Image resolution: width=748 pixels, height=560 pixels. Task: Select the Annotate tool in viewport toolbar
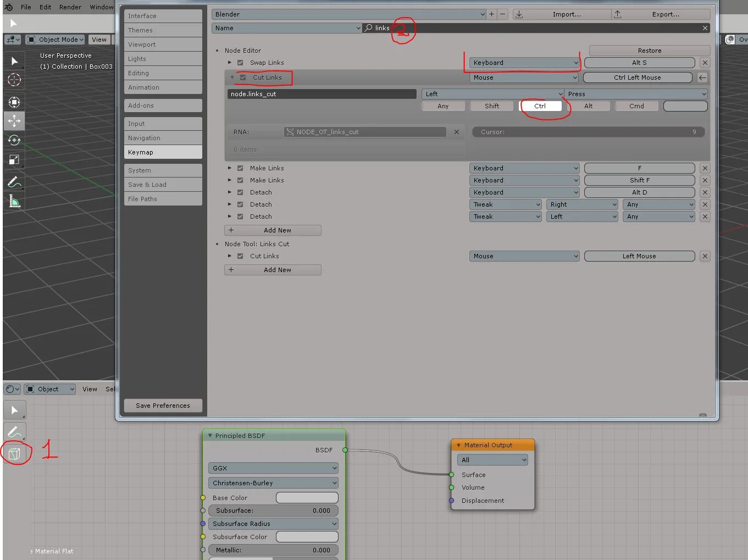click(14, 182)
